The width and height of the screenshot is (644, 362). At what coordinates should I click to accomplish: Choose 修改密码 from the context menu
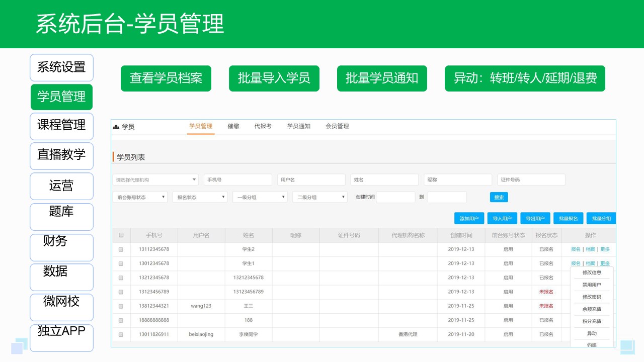(591, 297)
